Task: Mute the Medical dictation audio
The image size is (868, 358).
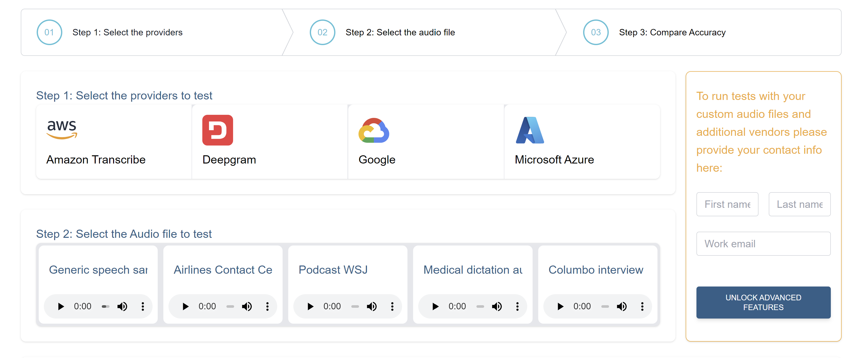Action: tap(497, 306)
